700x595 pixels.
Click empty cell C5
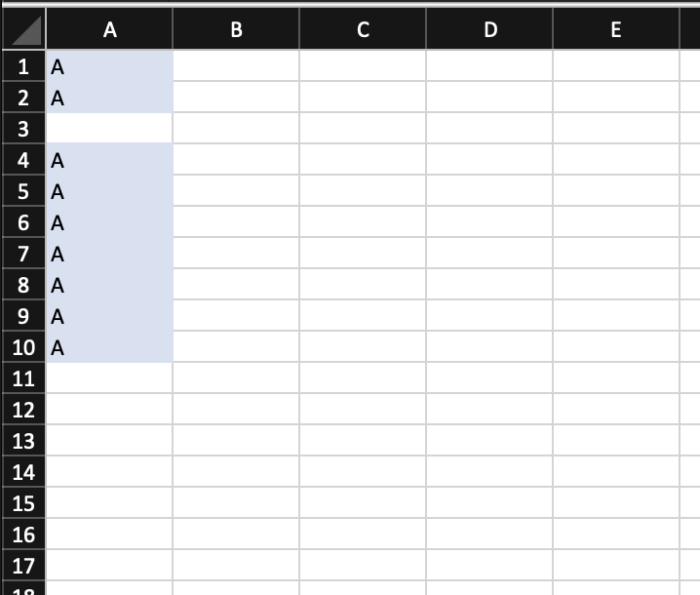pos(363,191)
